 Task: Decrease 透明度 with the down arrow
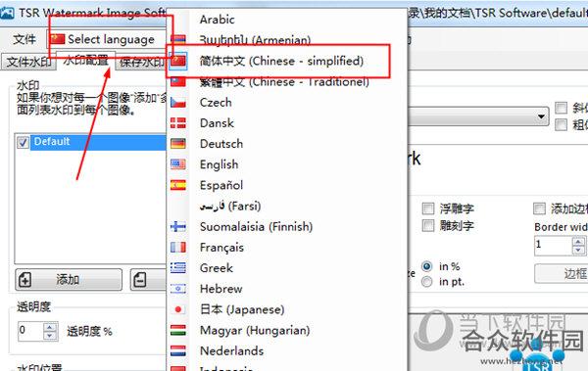click(50, 336)
